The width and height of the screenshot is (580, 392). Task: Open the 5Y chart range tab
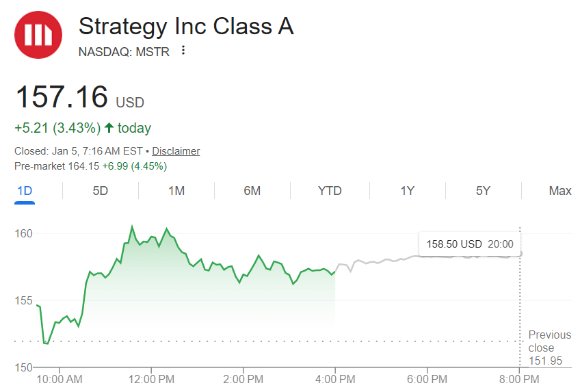click(x=483, y=191)
